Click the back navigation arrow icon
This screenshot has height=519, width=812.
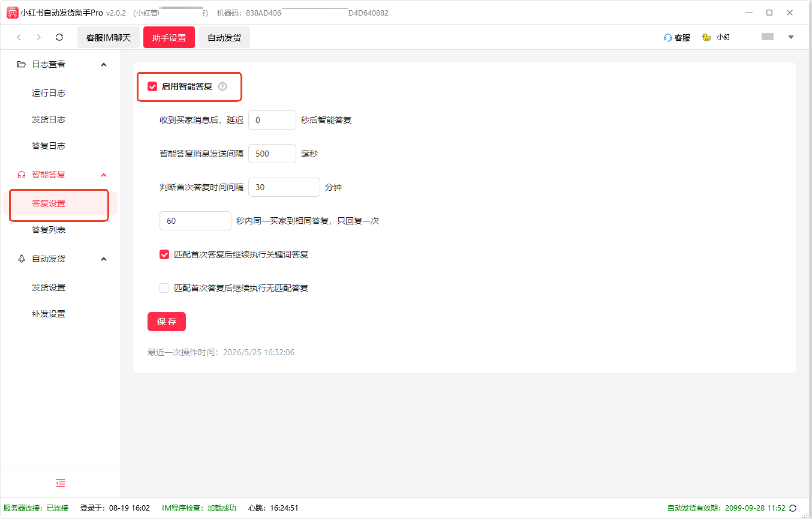19,37
